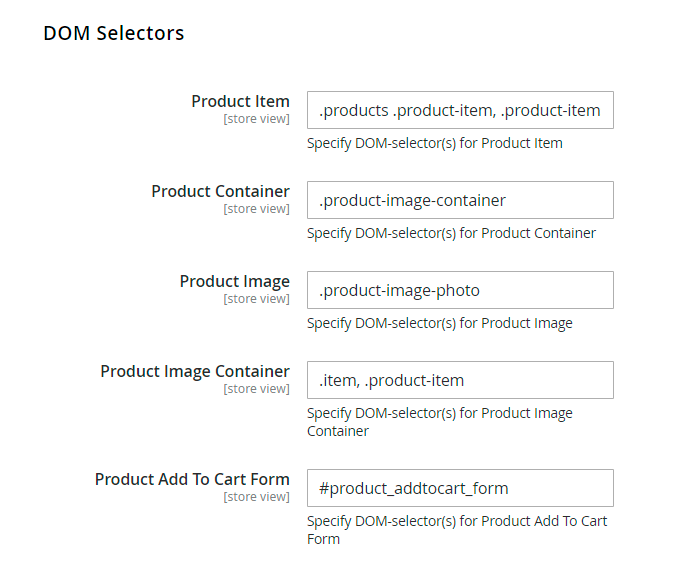This screenshot has width=684, height=571.
Task: Click store view scope under Add To Cart Form
Action: (256, 497)
